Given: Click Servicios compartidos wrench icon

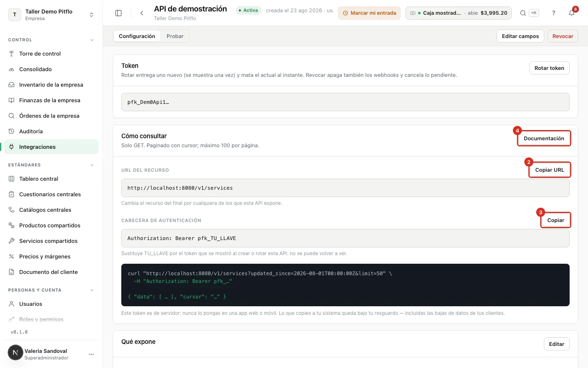Looking at the screenshot, I should (x=11, y=241).
